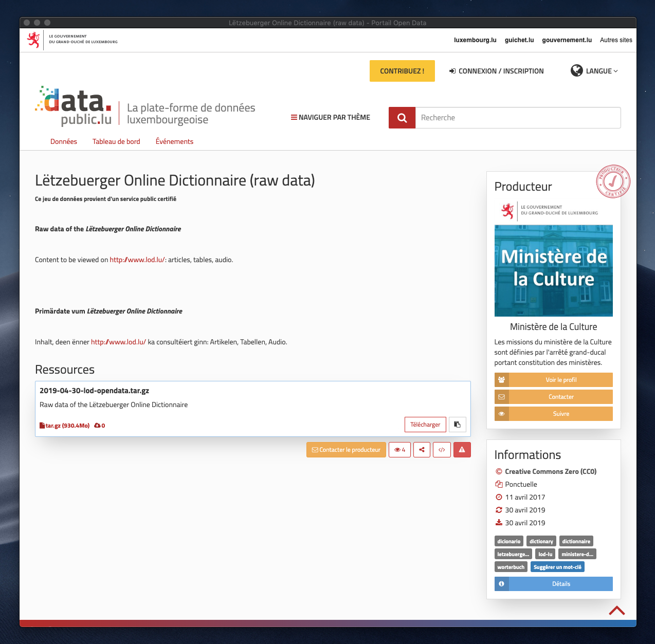
Task: Click the red search magnifier button
Action: coord(402,118)
